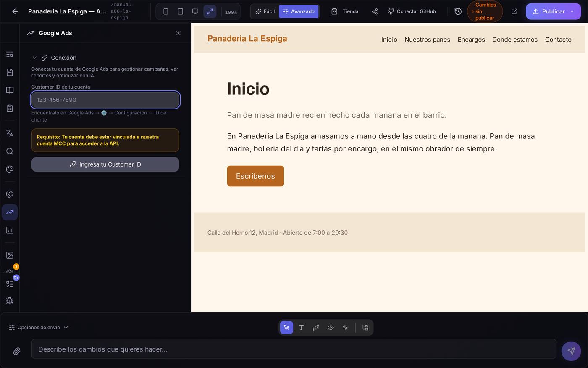This screenshot has width=588, height=368.
Task: Open the translation languages icon in sidebar
Action: [x=10, y=133]
